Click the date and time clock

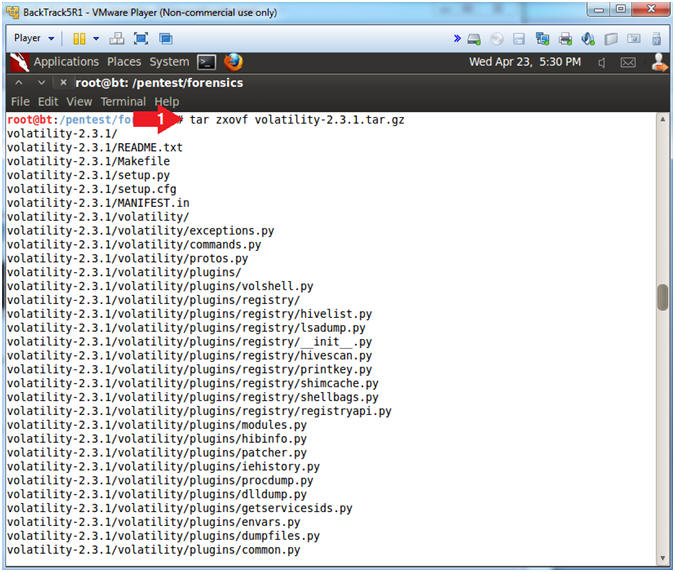[x=525, y=62]
